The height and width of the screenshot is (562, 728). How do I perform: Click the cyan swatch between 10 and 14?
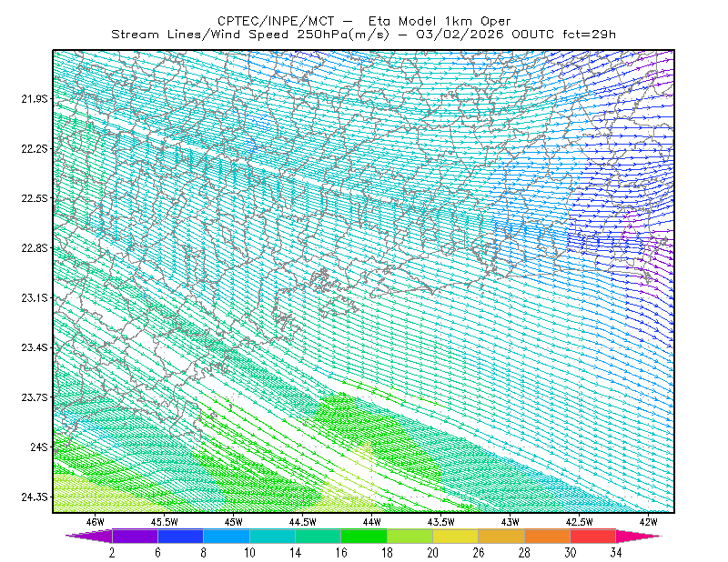272,536
